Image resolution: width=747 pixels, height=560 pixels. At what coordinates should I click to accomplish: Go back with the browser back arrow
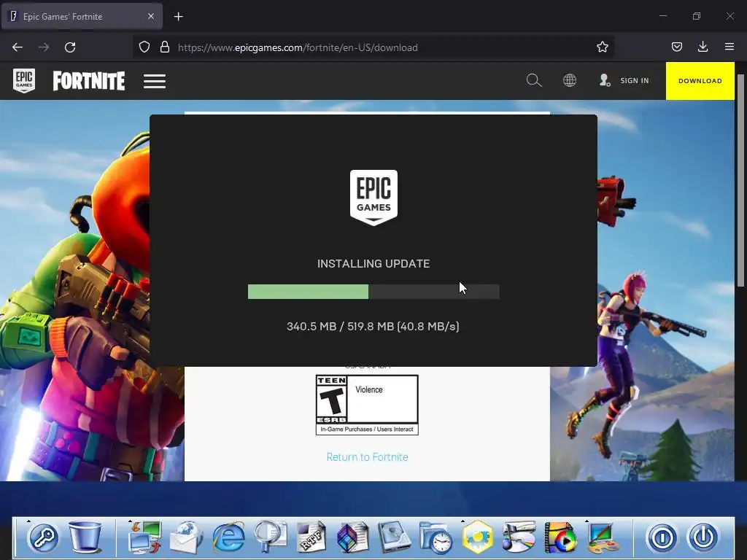tap(18, 47)
